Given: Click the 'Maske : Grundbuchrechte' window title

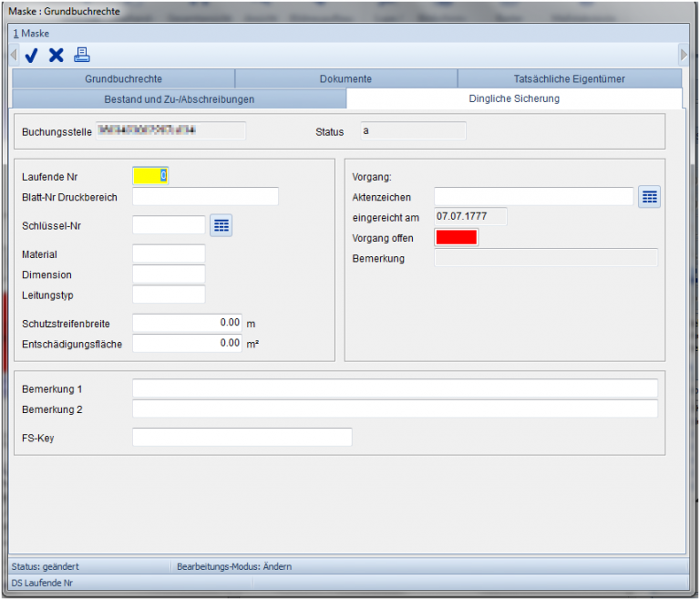Looking at the screenshot, I should click(x=64, y=11).
